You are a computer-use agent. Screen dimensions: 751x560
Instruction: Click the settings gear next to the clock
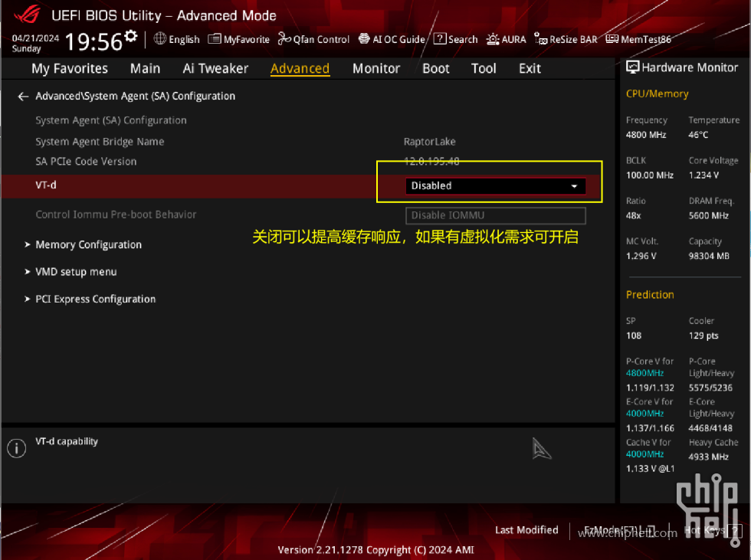131,36
